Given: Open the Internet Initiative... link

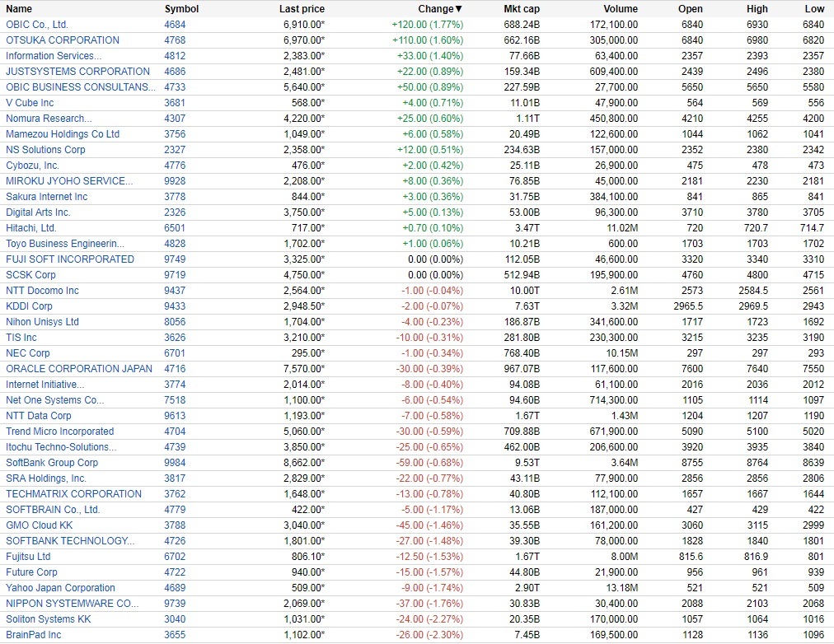Looking at the screenshot, I should pyautogui.click(x=45, y=385).
